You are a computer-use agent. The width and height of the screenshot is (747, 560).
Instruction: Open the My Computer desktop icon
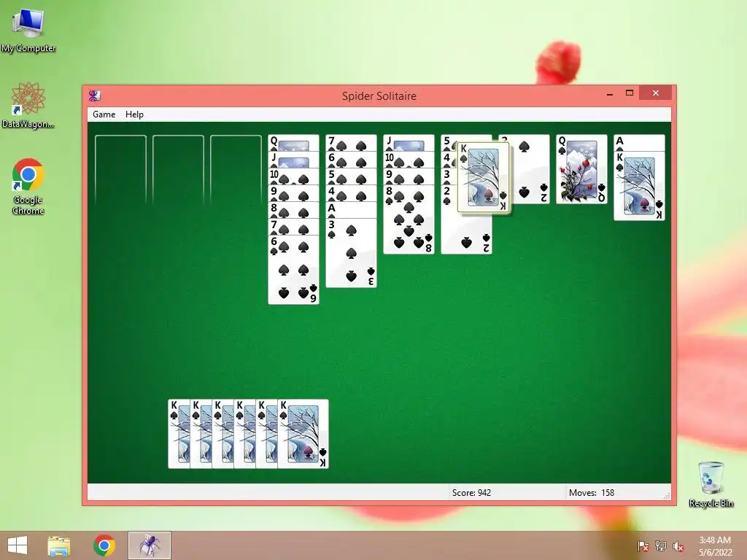[28, 29]
